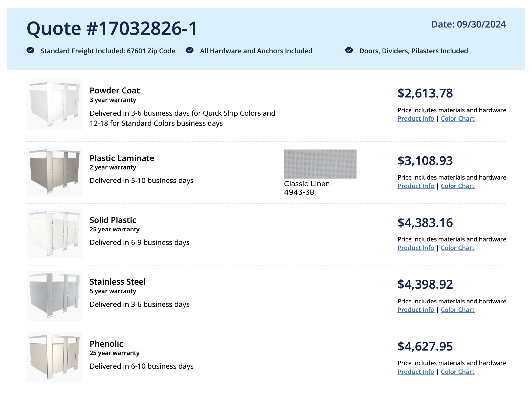Open Product Info for Stainless Steel

416,310
